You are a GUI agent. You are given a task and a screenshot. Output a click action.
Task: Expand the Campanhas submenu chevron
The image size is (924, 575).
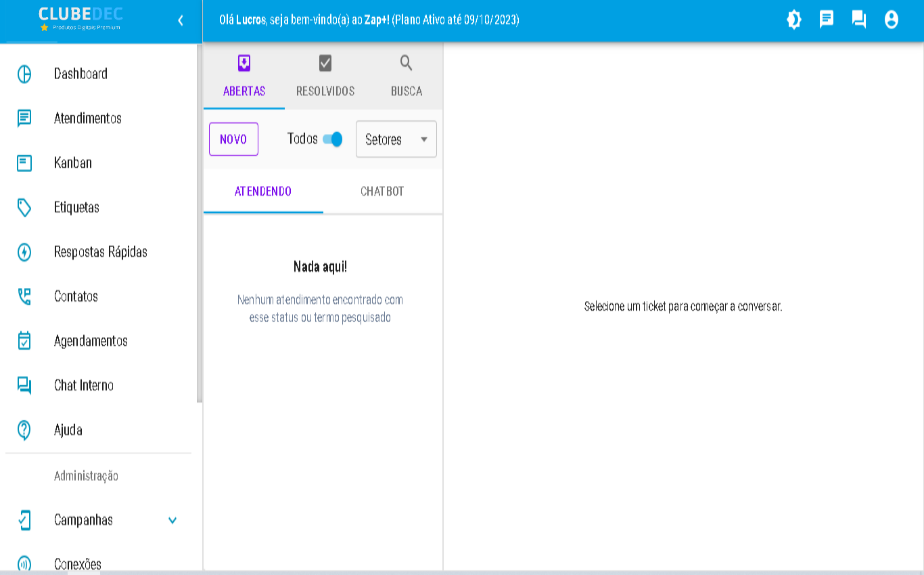[172, 520]
